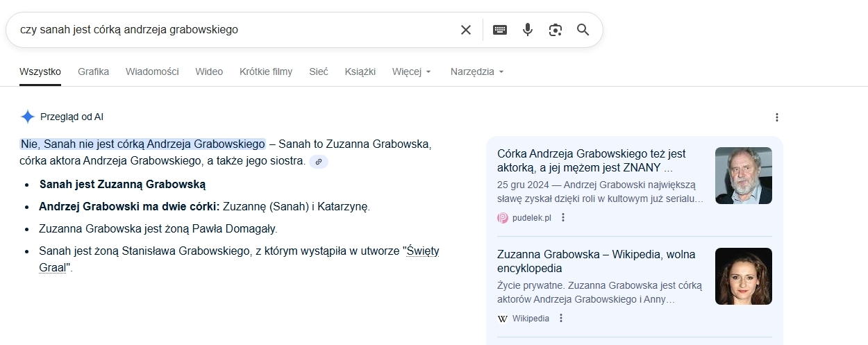Click the source link chip icon

[319, 162]
